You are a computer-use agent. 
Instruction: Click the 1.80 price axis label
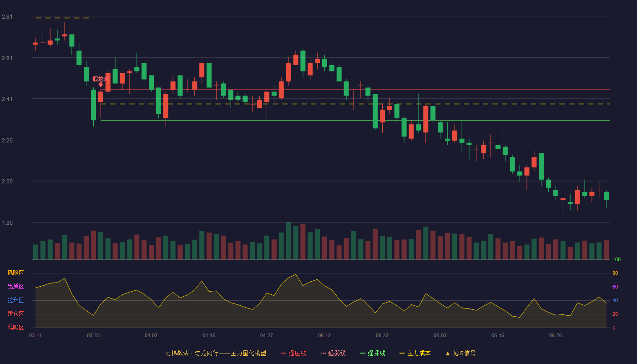[x=7, y=222]
